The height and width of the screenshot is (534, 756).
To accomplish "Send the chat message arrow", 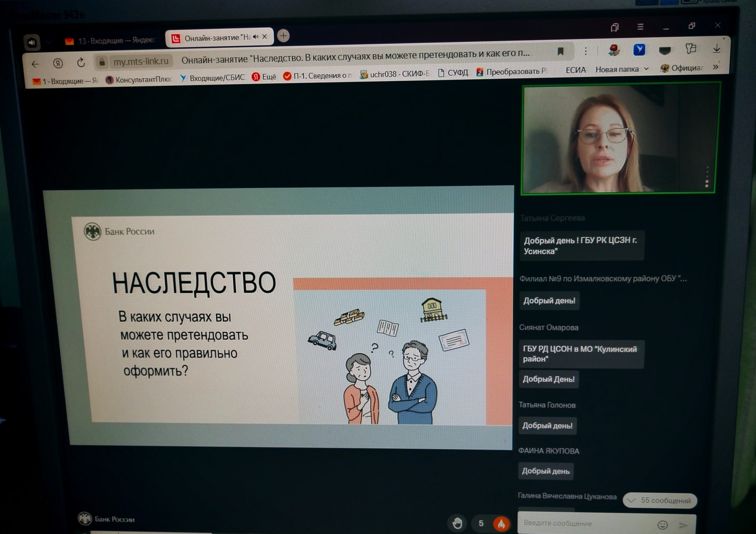I will click(x=683, y=525).
